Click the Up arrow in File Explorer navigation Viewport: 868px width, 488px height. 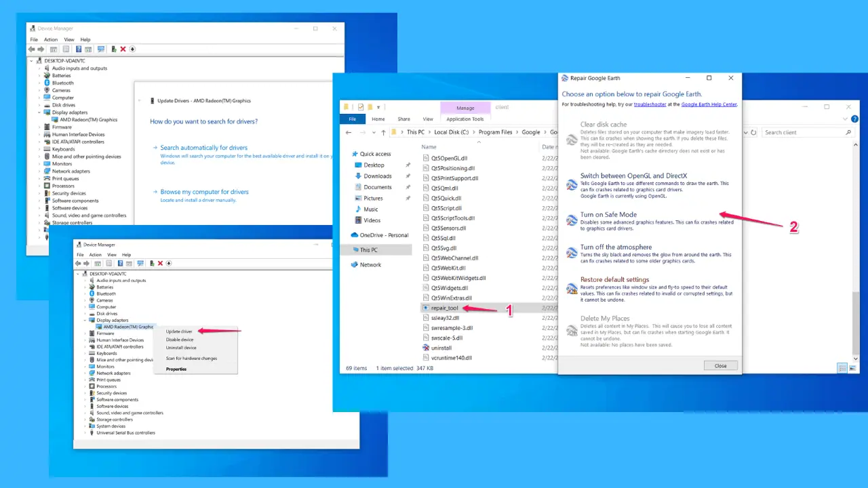click(x=383, y=132)
